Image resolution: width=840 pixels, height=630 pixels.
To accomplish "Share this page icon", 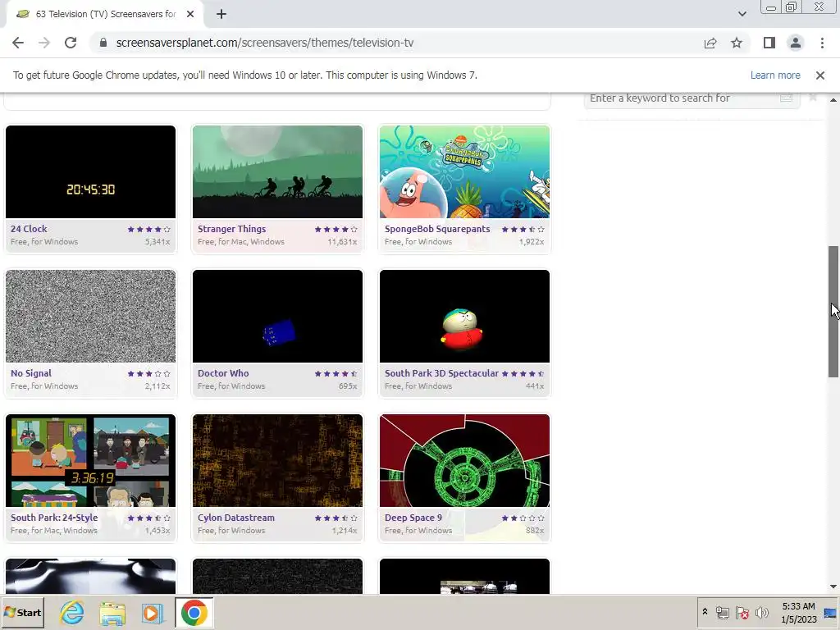I will (x=710, y=43).
